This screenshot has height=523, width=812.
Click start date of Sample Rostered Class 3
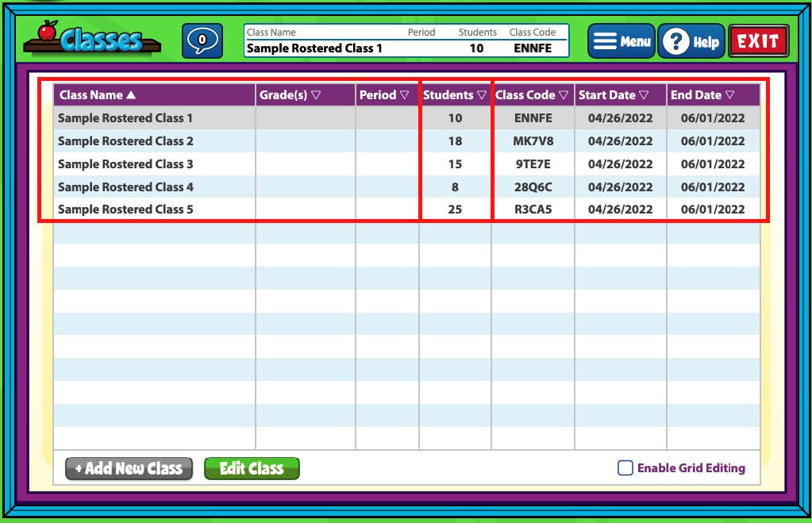tap(621, 164)
